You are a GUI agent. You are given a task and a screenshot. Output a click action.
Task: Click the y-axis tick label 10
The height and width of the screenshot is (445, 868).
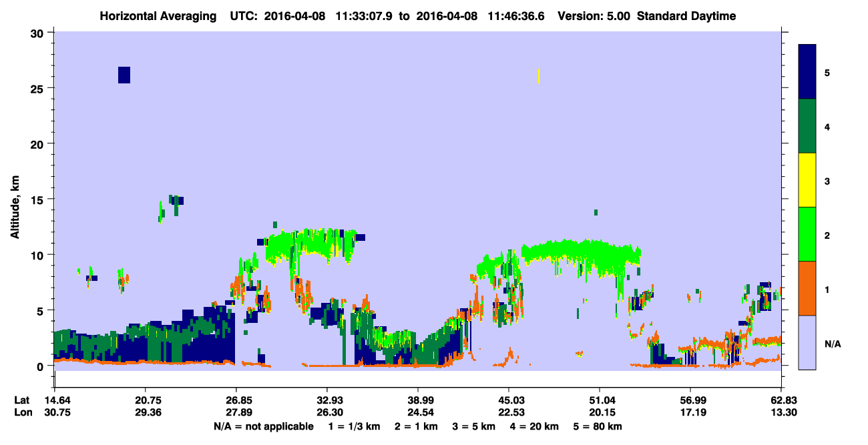[37, 255]
